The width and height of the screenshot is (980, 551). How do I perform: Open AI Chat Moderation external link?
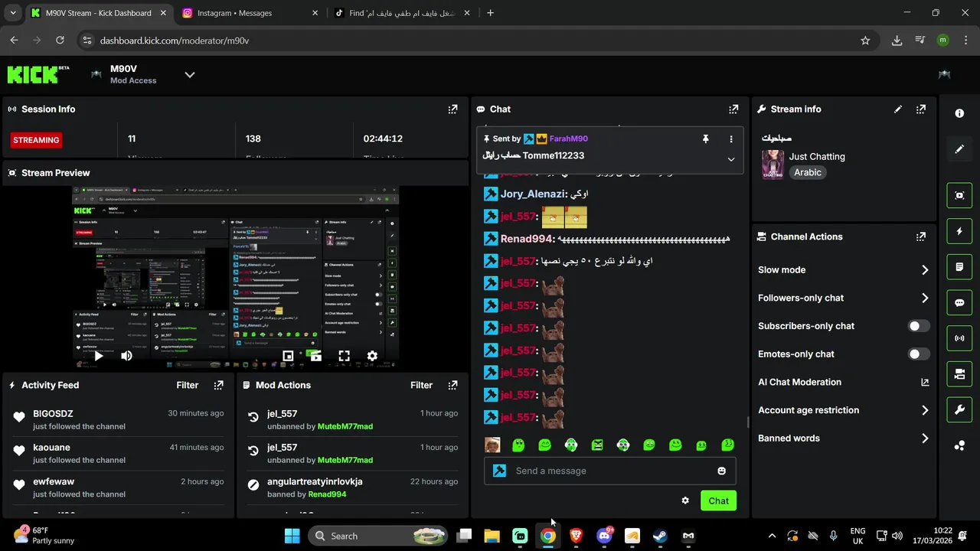tap(925, 382)
